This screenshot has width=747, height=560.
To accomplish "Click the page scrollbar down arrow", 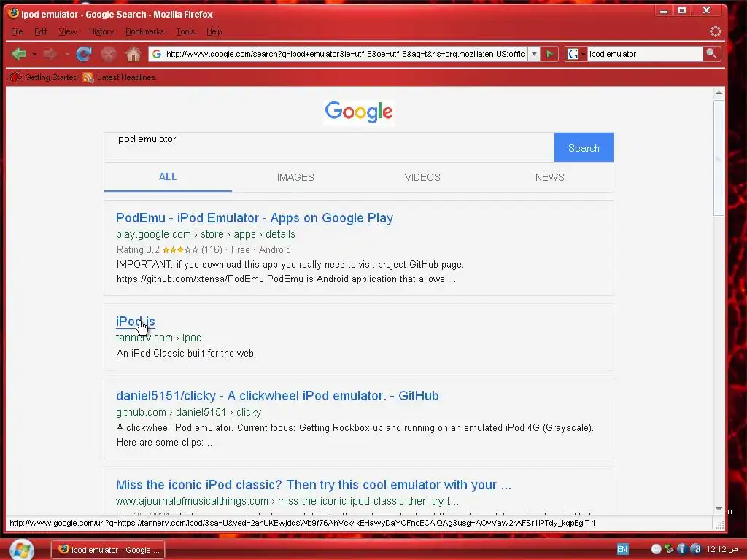I will click(719, 510).
